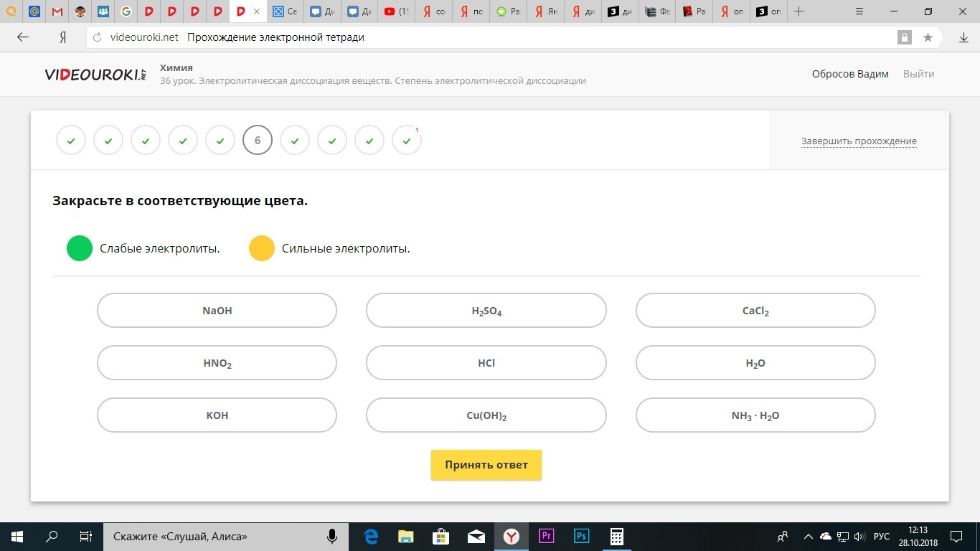This screenshot has width=980, height=551.
Task: Toggle the HNO2 answer pill
Action: click(217, 363)
